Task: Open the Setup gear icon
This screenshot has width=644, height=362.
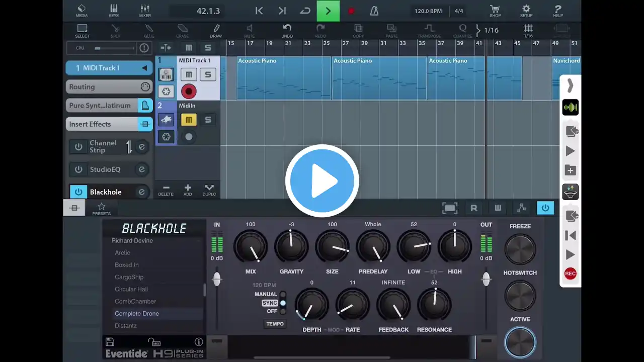Action: point(526,11)
